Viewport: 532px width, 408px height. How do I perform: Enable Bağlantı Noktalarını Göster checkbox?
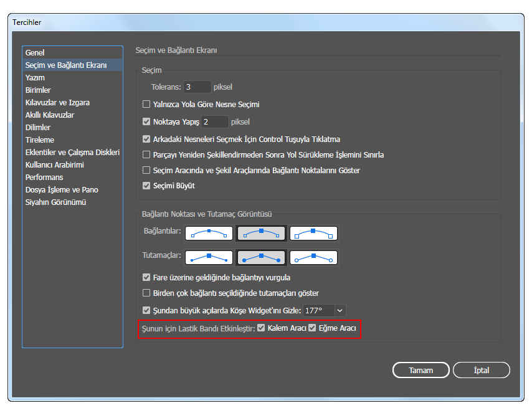point(146,170)
